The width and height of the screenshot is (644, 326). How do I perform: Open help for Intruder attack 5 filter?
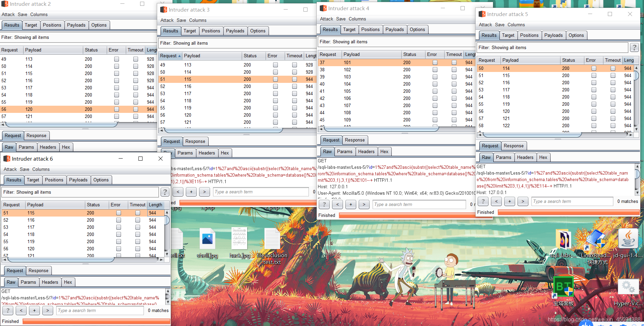[634, 47]
